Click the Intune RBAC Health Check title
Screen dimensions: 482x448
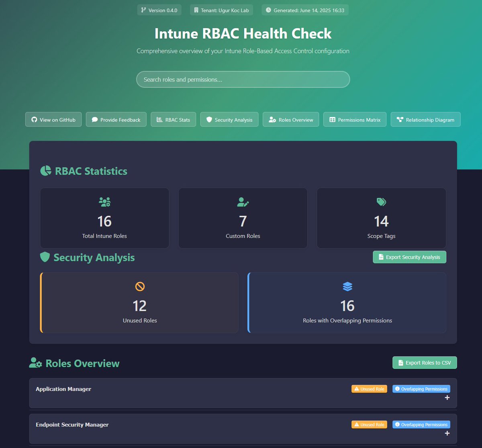[243, 33]
